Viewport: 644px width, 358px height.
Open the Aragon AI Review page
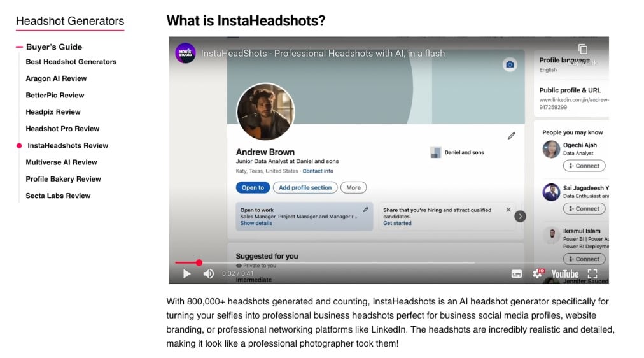coord(56,78)
